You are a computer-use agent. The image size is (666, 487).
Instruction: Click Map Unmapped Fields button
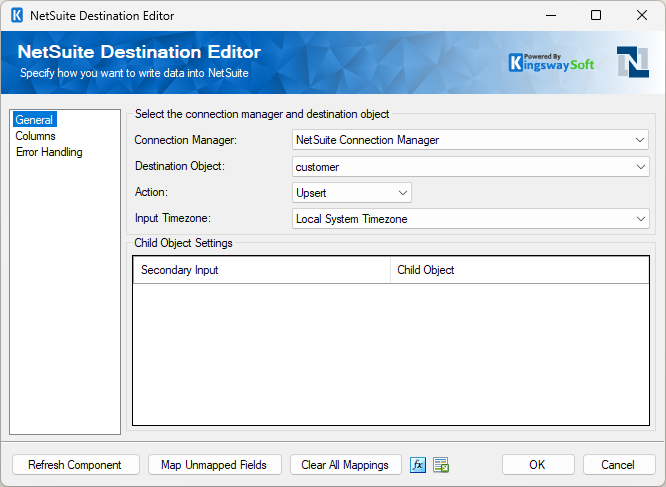[x=214, y=465]
